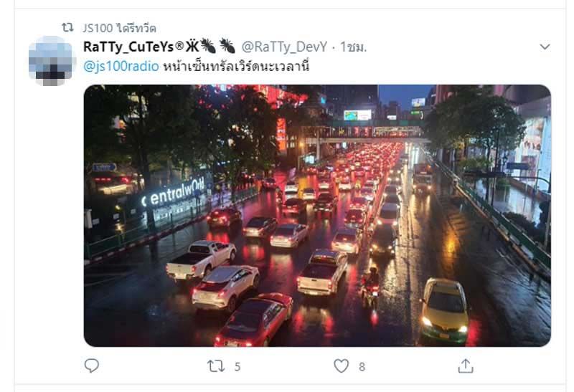Click the yellow-green taxi in the photo

(444, 310)
